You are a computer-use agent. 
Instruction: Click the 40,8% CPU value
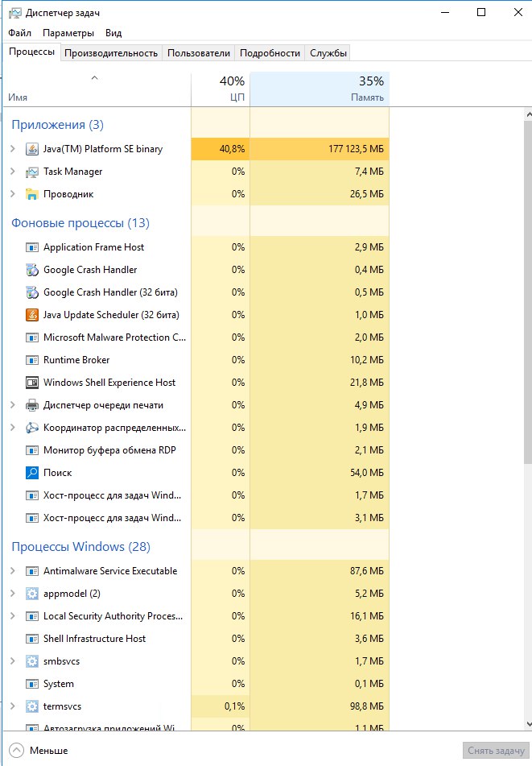coord(233,149)
